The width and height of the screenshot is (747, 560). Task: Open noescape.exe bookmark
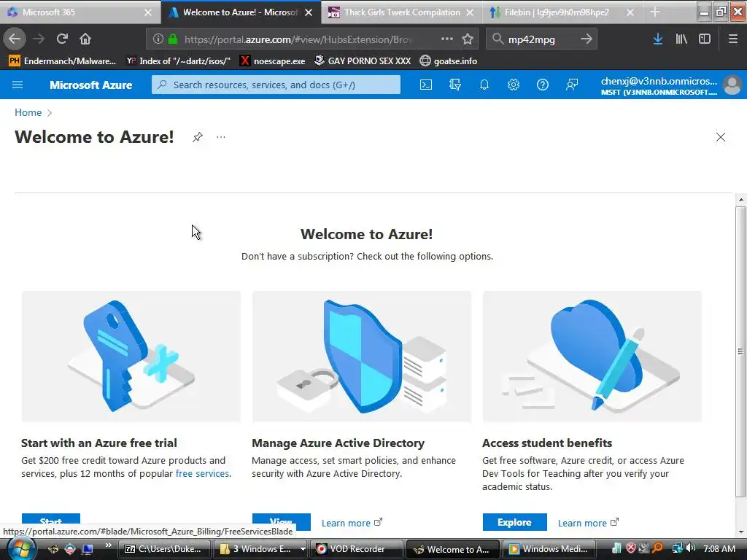tap(273, 61)
